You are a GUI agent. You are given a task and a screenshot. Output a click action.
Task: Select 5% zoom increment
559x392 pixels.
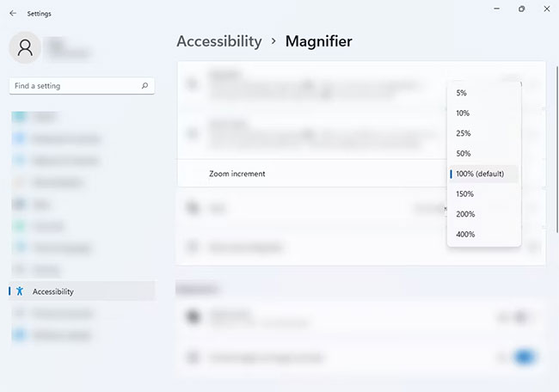tap(462, 93)
